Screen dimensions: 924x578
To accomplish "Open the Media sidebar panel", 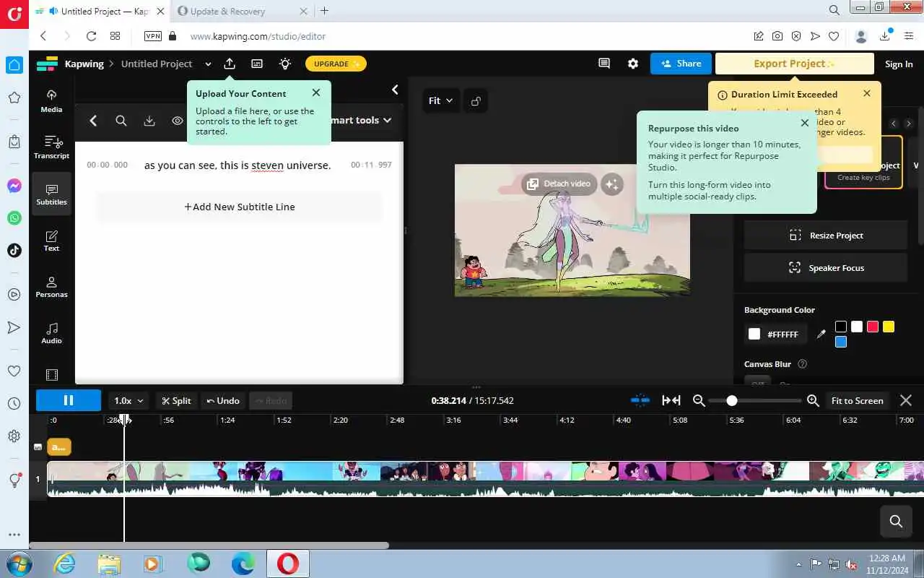I will [51, 101].
